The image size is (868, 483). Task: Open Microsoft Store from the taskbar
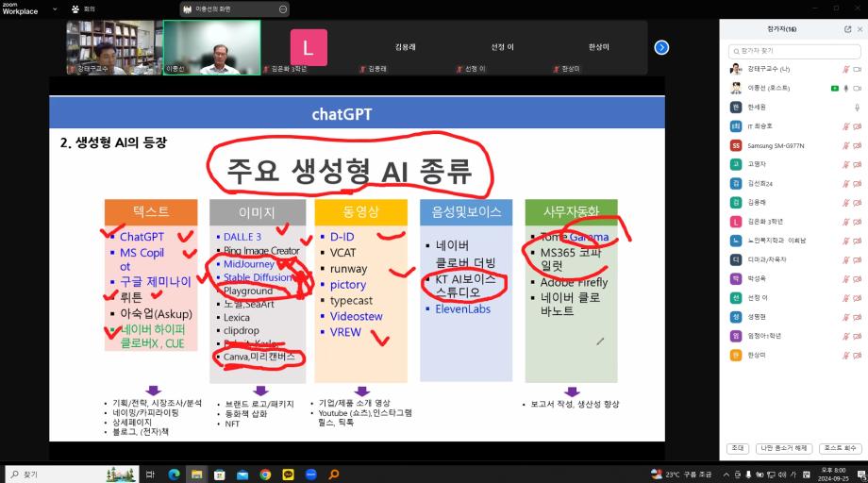220,475
